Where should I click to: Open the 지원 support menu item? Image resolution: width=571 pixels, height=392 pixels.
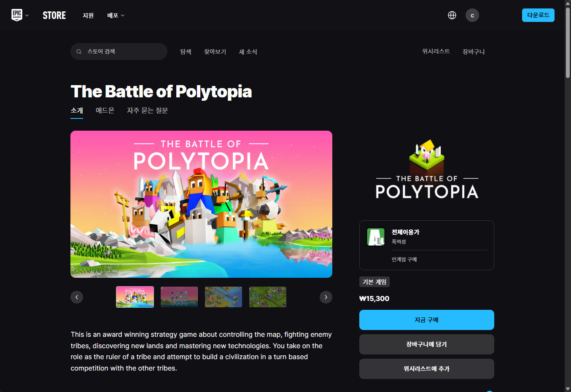88,16
